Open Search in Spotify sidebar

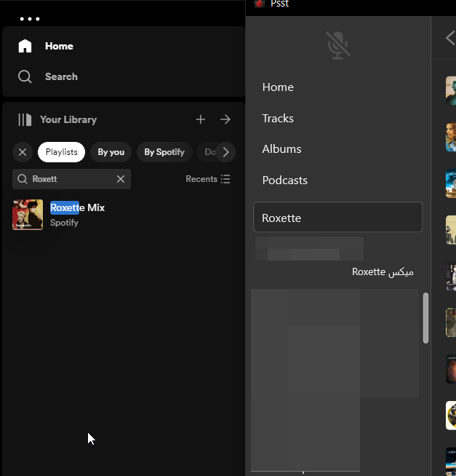[61, 76]
